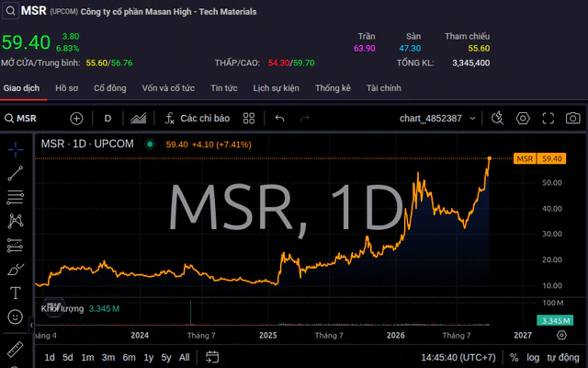Viewport: 588px width, 368px height.
Task: Select the text annotation tool
Action: 16,293
